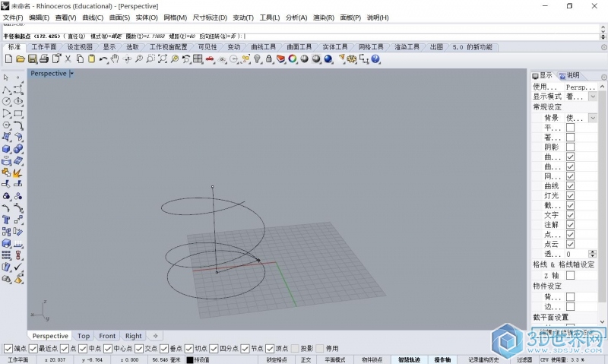This screenshot has height=364, width=608.
Task: Open the 显示模式 dropdown
Action: pyautogui.click(x=593, y=97)
